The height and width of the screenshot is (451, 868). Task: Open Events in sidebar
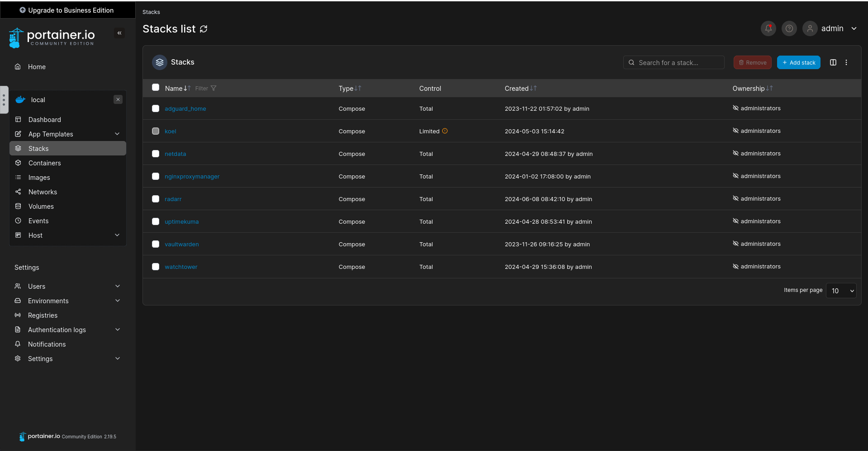click(68, 221)
